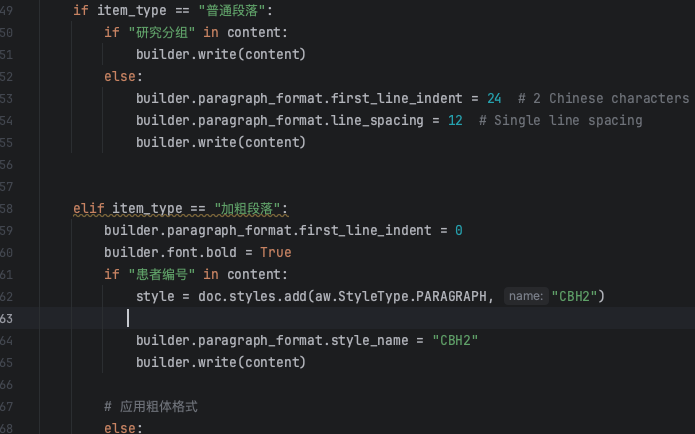Click the comment "# 应用粗体格式"
Viewport: 695px width, 434px height.
click(151, 407)
